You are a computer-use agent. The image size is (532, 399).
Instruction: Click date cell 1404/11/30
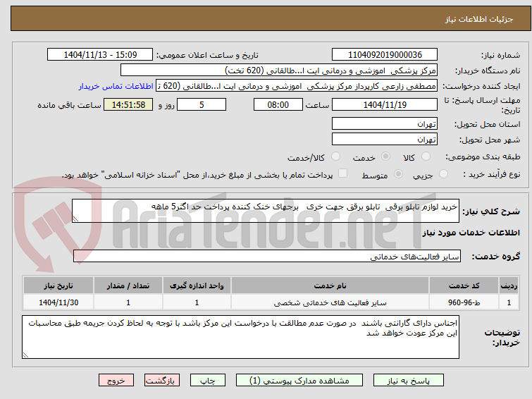click(58, 302)
